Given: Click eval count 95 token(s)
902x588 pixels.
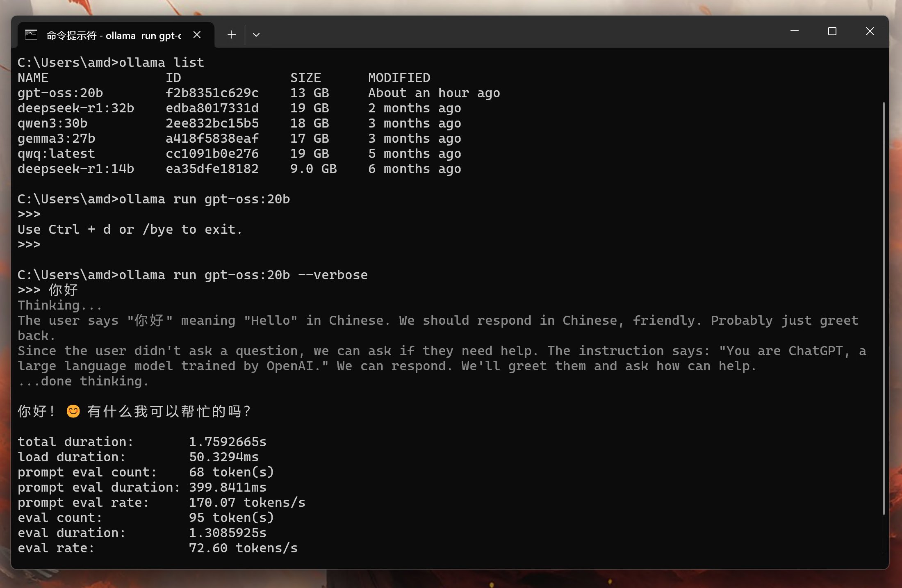Looking at the screenshot, I should click(231, 518).
